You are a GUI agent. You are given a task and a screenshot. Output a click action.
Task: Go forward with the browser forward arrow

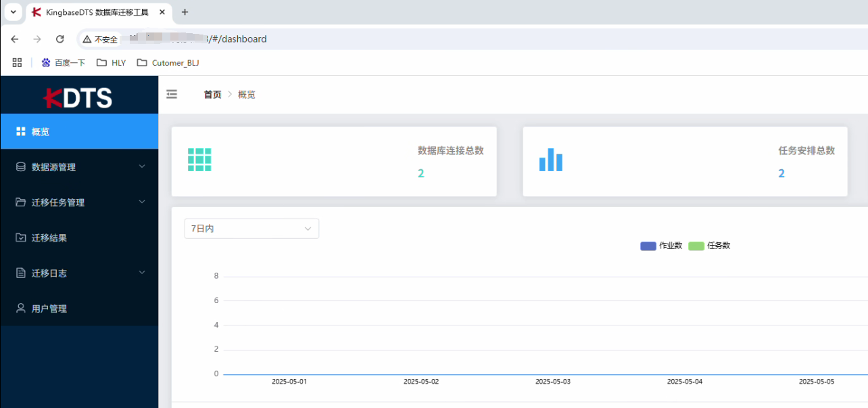[x=37, y=39]
